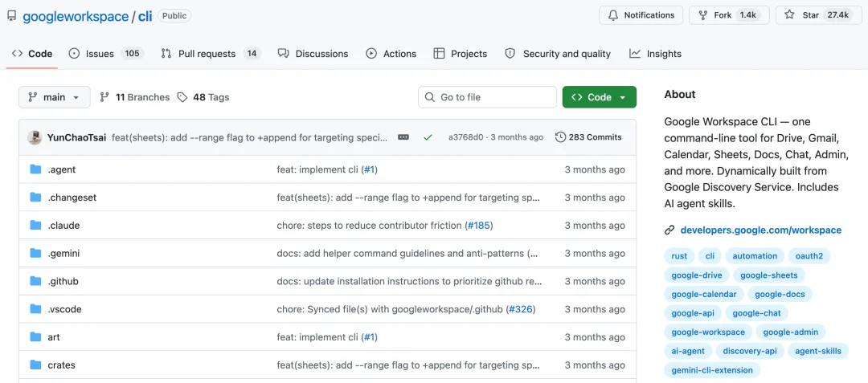Switch to the Issues tab
The width and height of the screenshot is (868, 383).
(106, 54)
